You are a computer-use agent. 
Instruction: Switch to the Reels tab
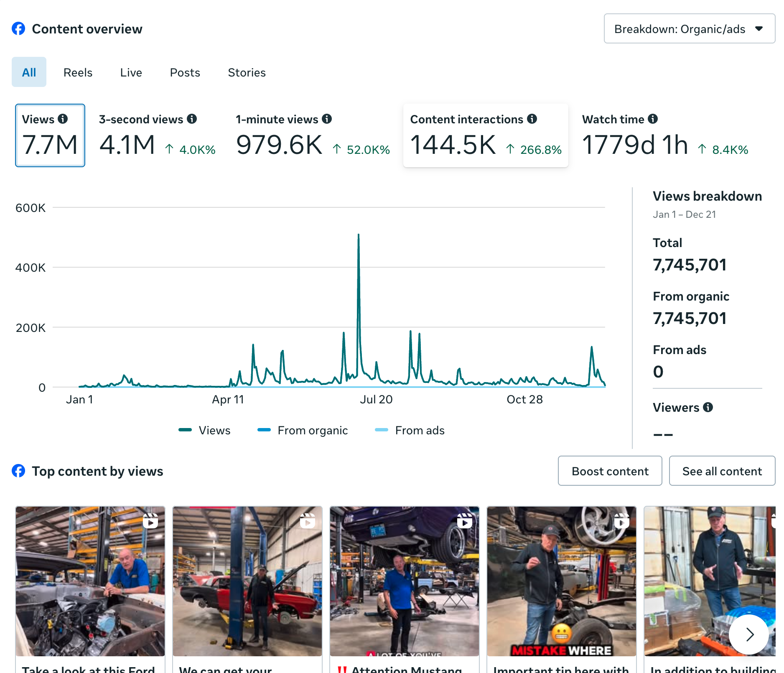tap(78, 72)
